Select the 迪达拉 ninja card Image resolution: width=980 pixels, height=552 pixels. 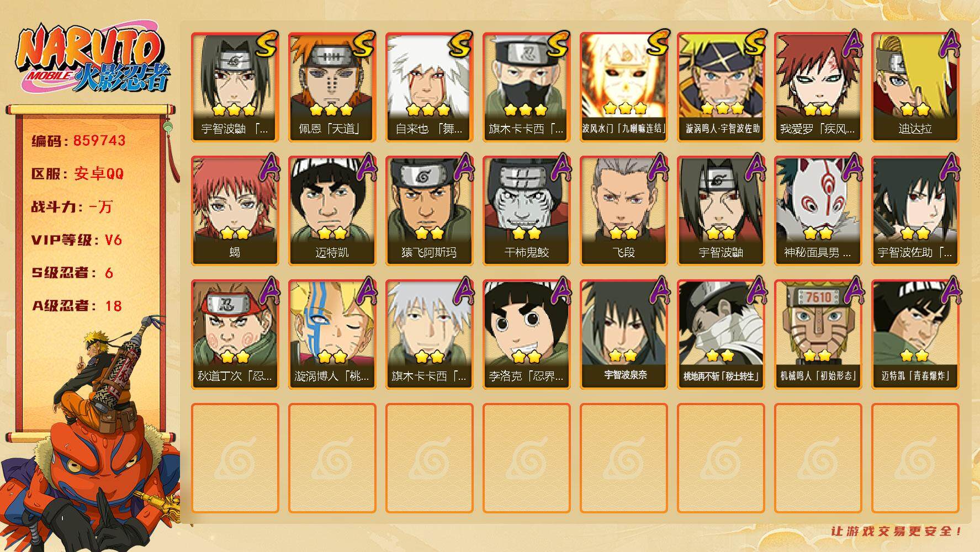tap(915, 87)
